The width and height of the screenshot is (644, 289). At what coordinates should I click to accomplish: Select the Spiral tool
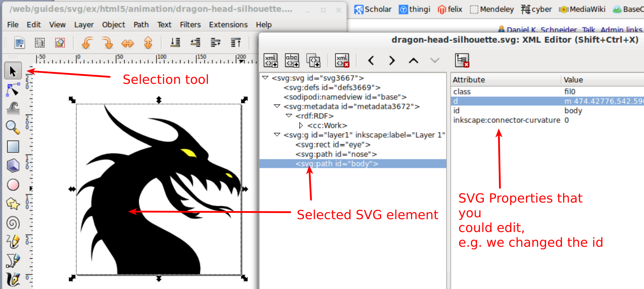tap(13, 223)
